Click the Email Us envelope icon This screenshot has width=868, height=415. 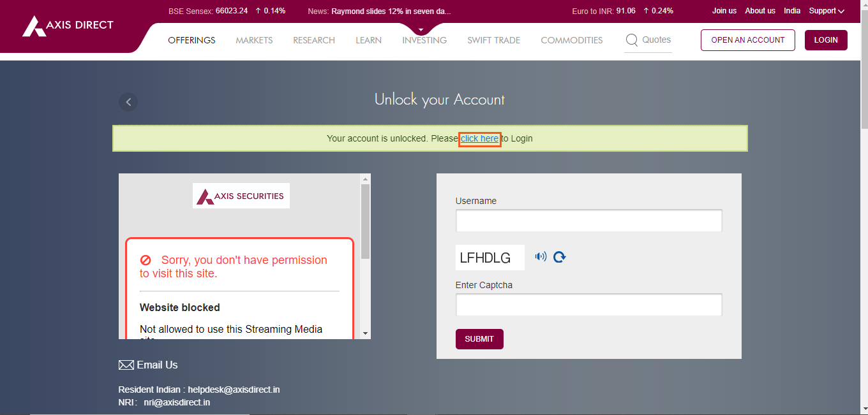tap(126, 365)
